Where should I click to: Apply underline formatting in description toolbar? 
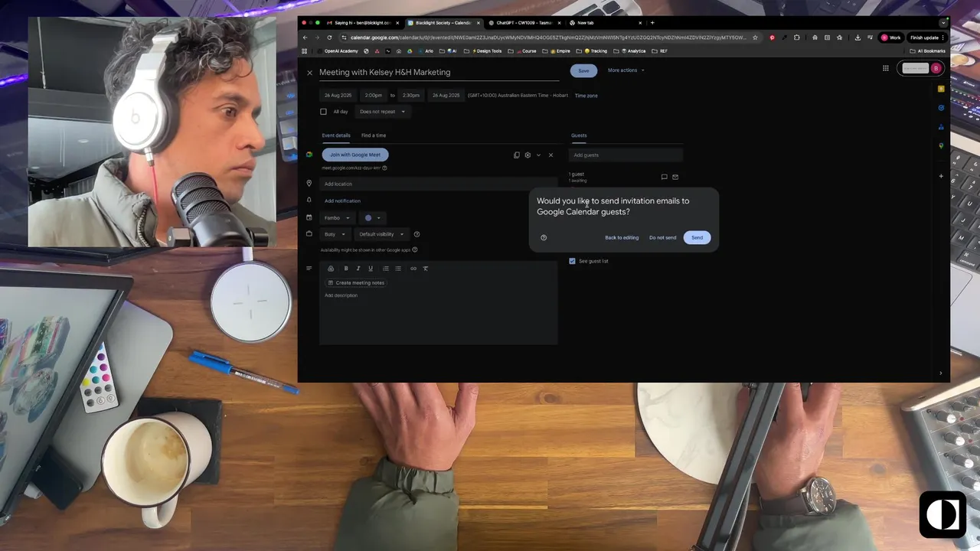pyautogui.click(x=371, y=269)
